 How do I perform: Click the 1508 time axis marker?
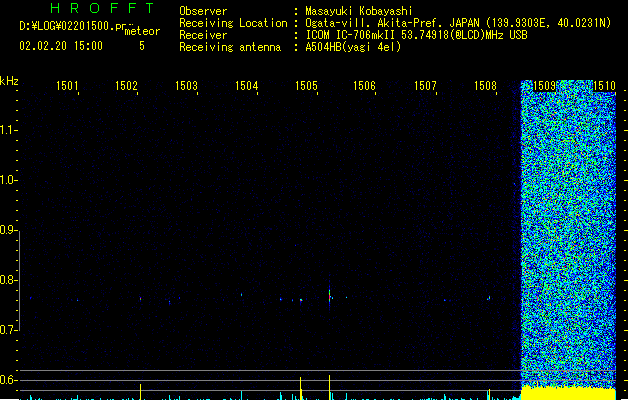485,86
